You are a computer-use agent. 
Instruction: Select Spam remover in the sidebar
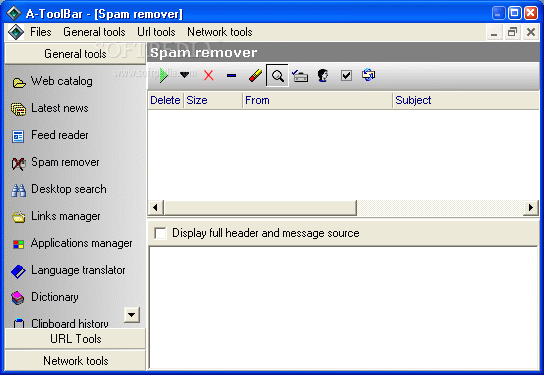tap(65, 162)
